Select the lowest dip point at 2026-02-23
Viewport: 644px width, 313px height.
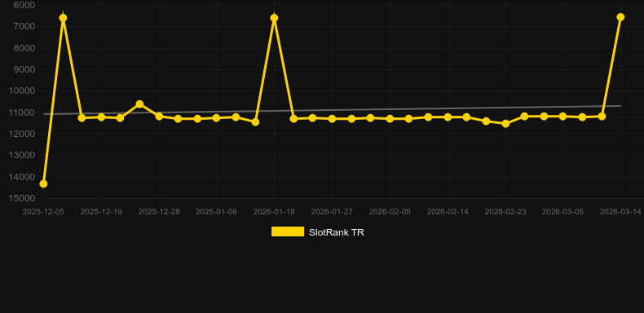click(505, 123)
